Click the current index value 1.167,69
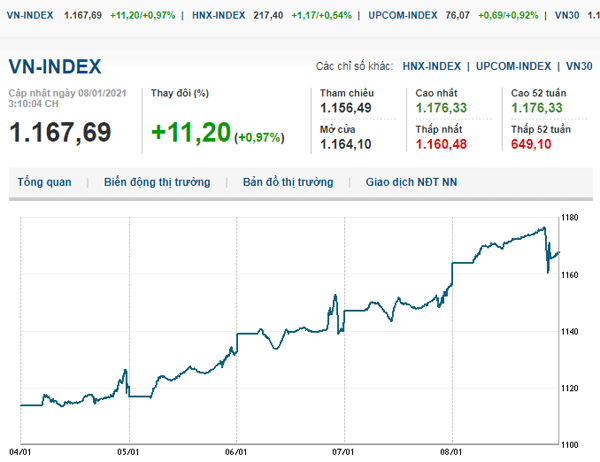600x462 pixels. (x=60, y=132)
